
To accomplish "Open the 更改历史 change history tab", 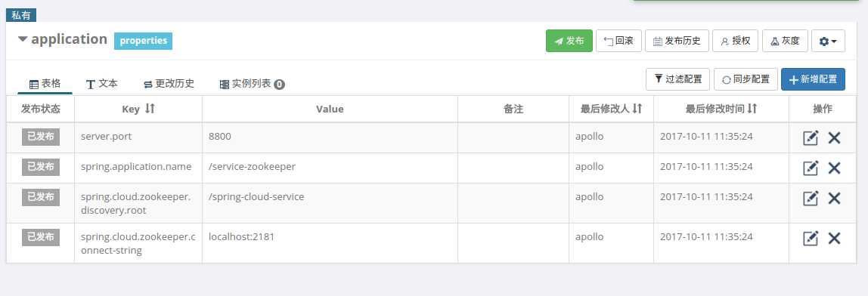I will click(169, 84).
